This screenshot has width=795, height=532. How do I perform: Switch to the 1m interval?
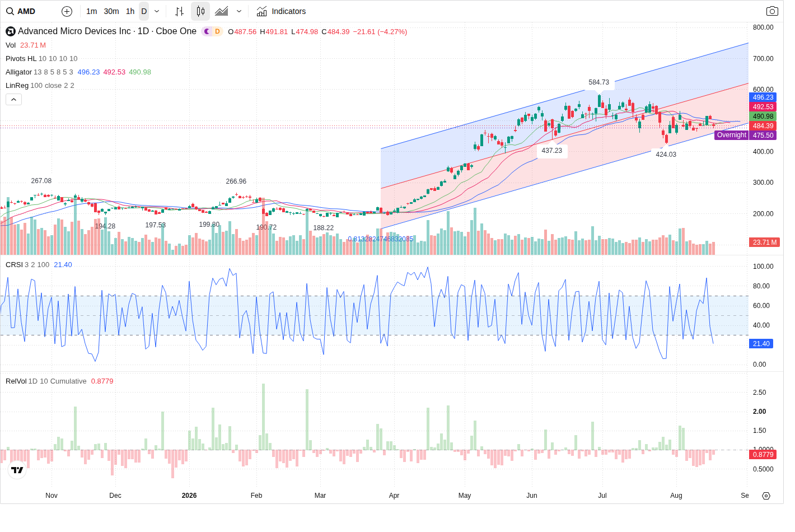(x=92, y=11)
